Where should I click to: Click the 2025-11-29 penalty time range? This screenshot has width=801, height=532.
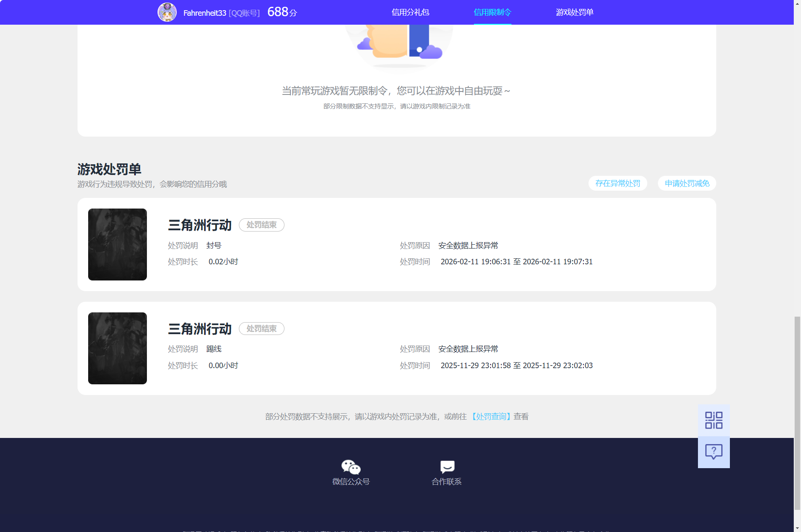pyautogui.click(x=517, y=366)
